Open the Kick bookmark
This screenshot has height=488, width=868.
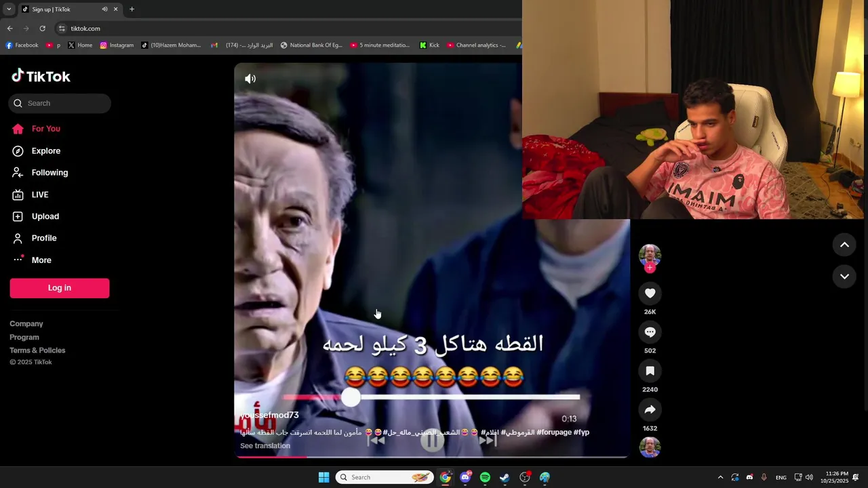[x=429, y=45]
